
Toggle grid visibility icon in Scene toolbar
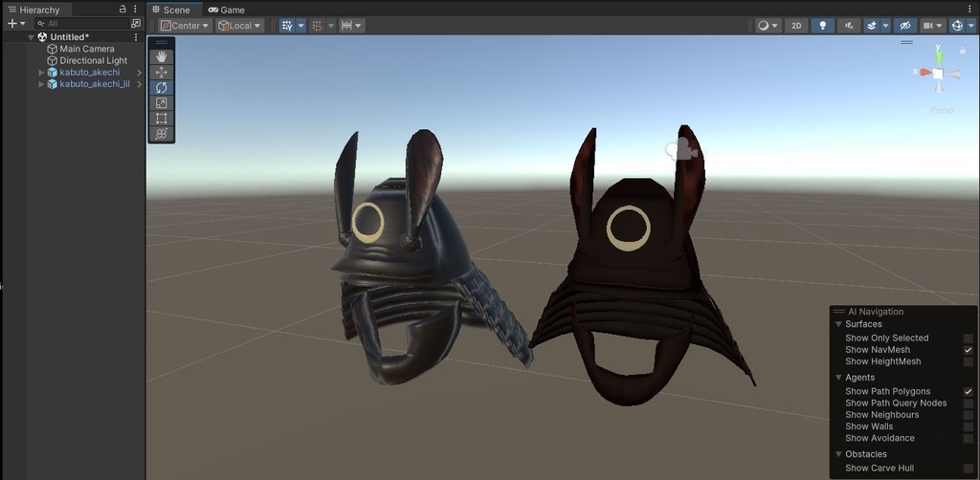click(287, 26)
